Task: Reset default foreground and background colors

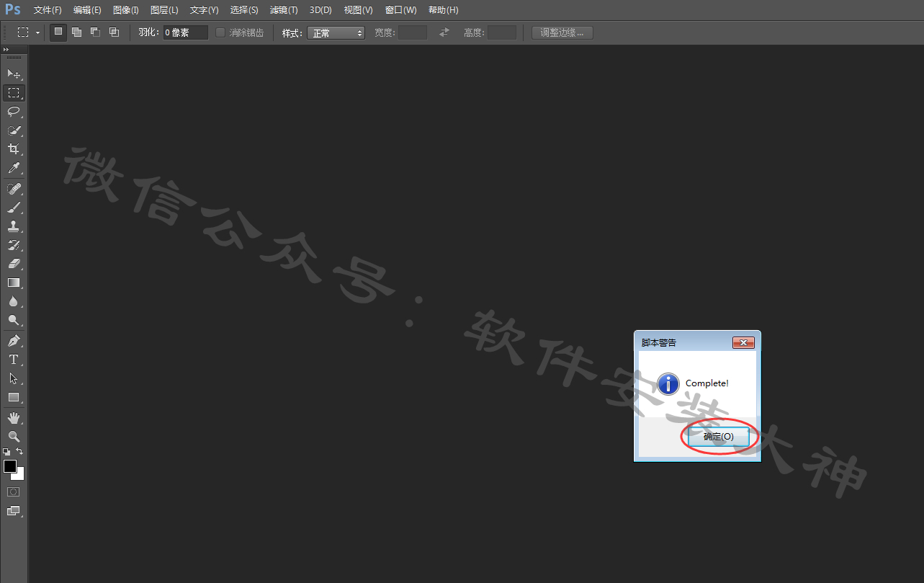Action: coord(6,451)
